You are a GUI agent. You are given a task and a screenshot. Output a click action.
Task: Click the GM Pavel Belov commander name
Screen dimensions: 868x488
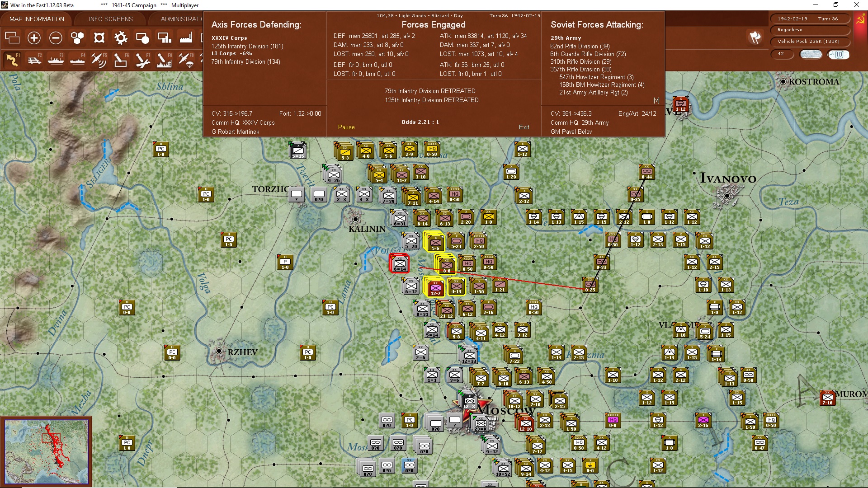click(571, 132)
